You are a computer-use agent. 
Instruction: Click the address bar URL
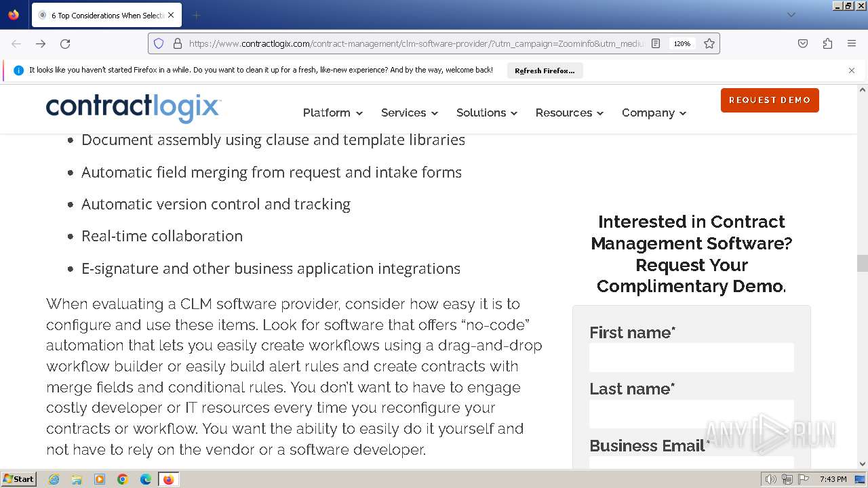415,43
